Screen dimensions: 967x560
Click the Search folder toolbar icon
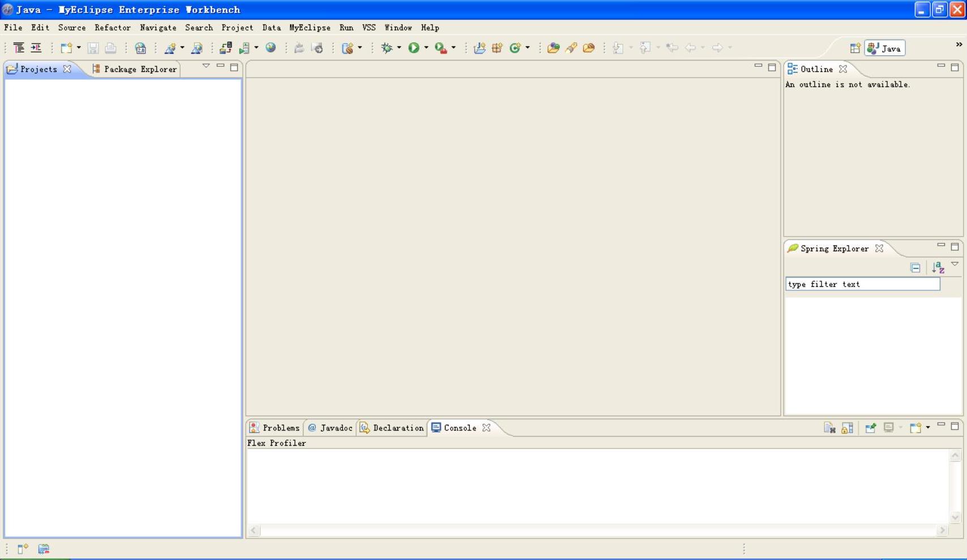[589, 48]
